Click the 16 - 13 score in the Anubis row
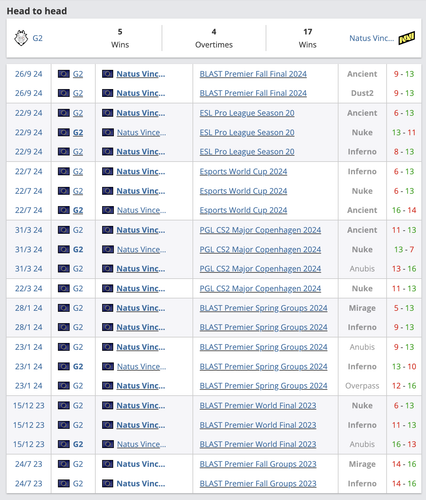The image size is (426, 500). (404, 444)
